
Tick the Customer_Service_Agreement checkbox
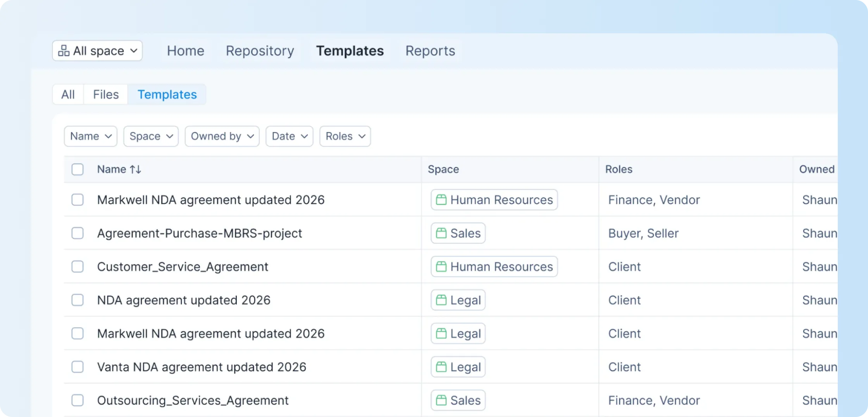click(x=77, y=267)
